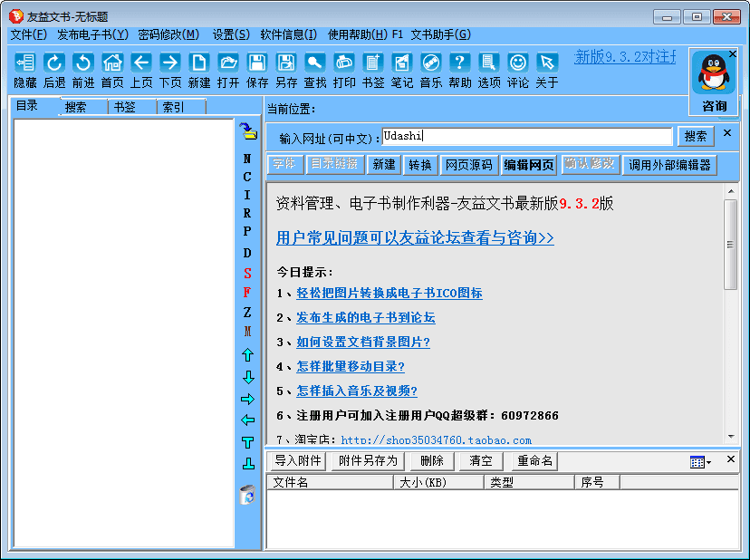Click the 首页 home icon in toolbar

(x=112, y=63)
